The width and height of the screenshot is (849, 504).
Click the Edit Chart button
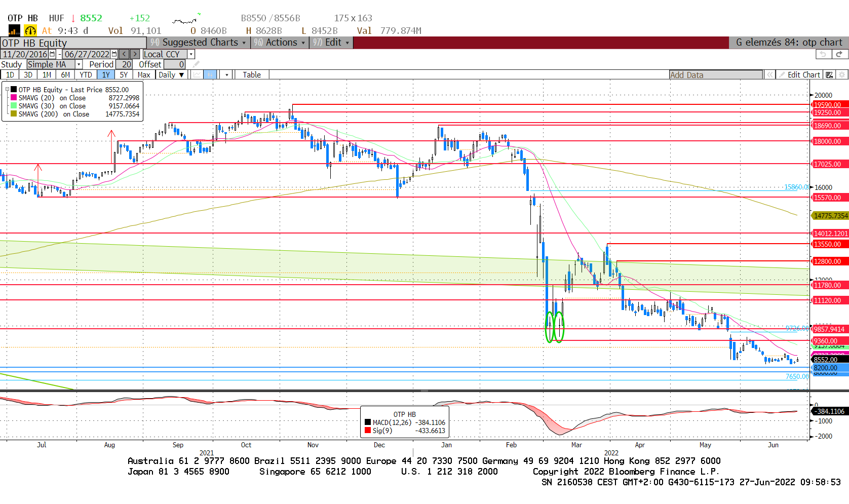[x=799, y=75]
